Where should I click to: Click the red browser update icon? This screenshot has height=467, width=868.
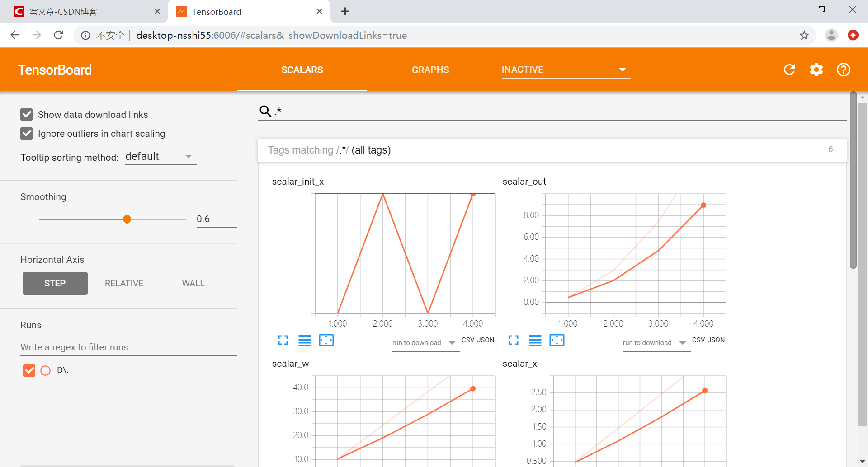[x=853, y=35]
